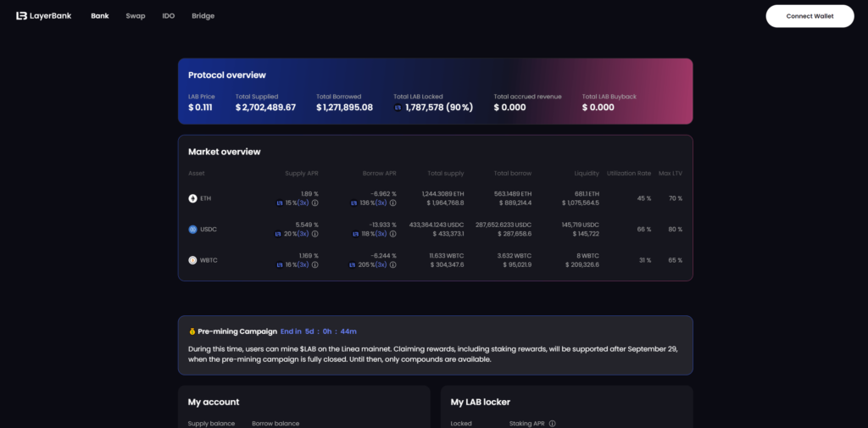Click ETH total supply 1,244.3089 ETH
868x428 pixels.
pos(442,194)
